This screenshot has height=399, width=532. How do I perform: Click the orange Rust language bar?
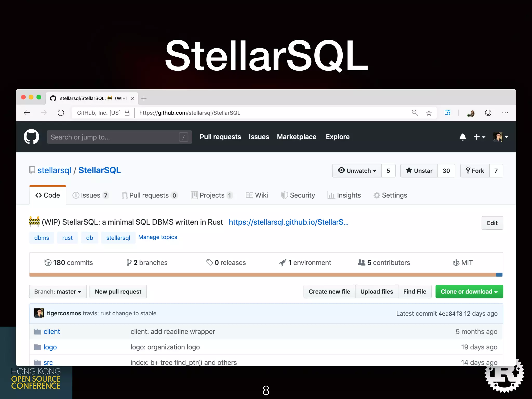[x=263, y=275]
